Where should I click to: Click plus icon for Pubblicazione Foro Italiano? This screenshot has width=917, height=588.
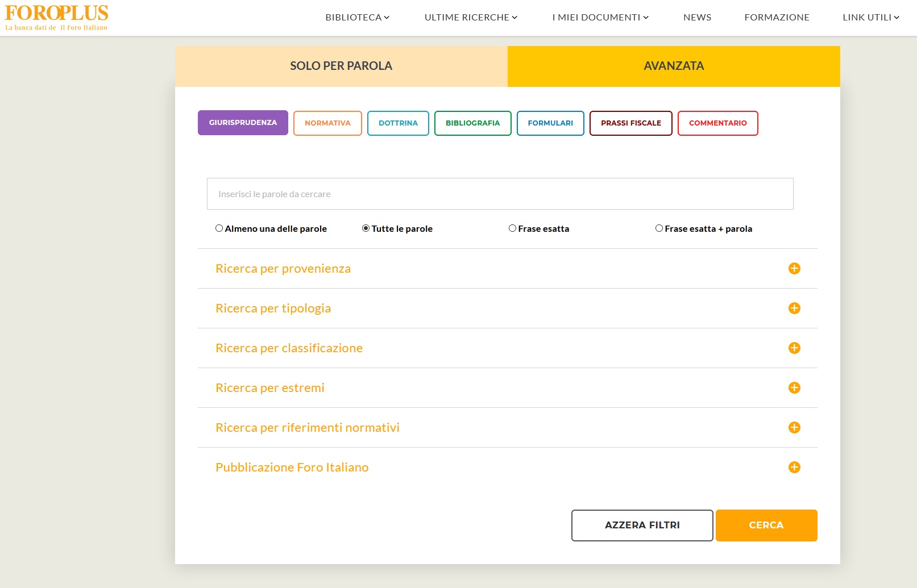coord(794,468)
